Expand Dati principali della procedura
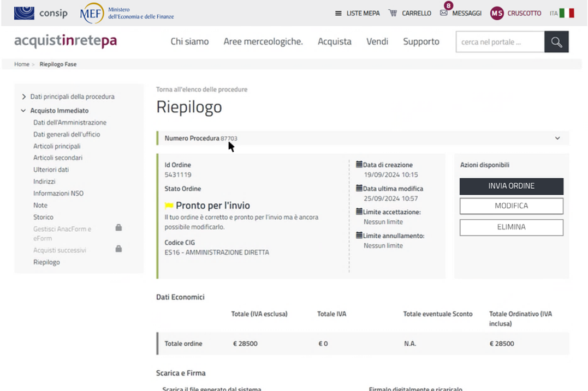This screenshot has width=588, height=391. tap(23, 97)
